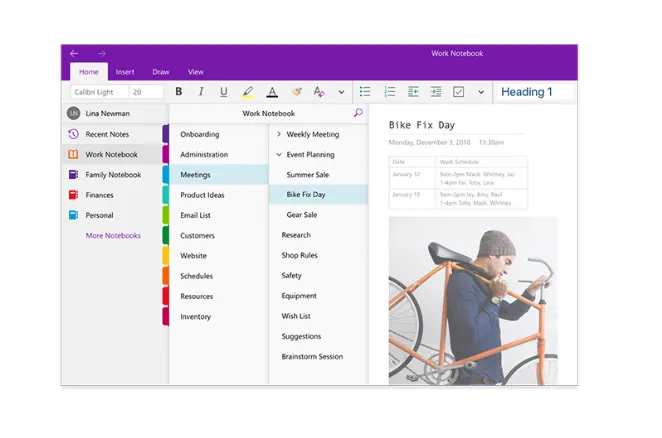This screenshot has width=662, height=438.
Task: Click the red Finances notebook icon
Action: click(x=73, y=195)
